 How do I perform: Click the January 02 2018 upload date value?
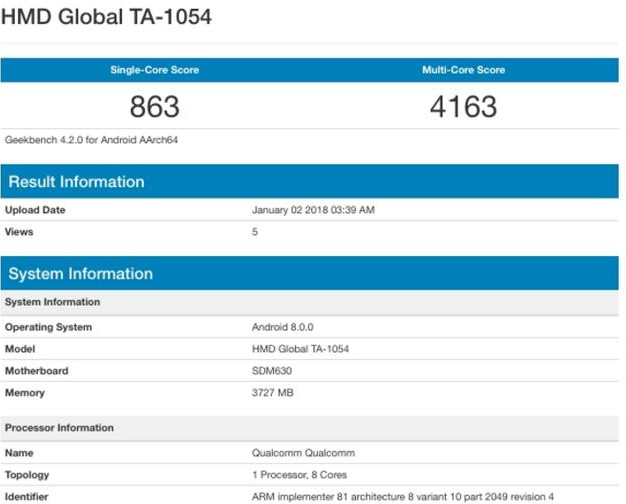point(313,210)
